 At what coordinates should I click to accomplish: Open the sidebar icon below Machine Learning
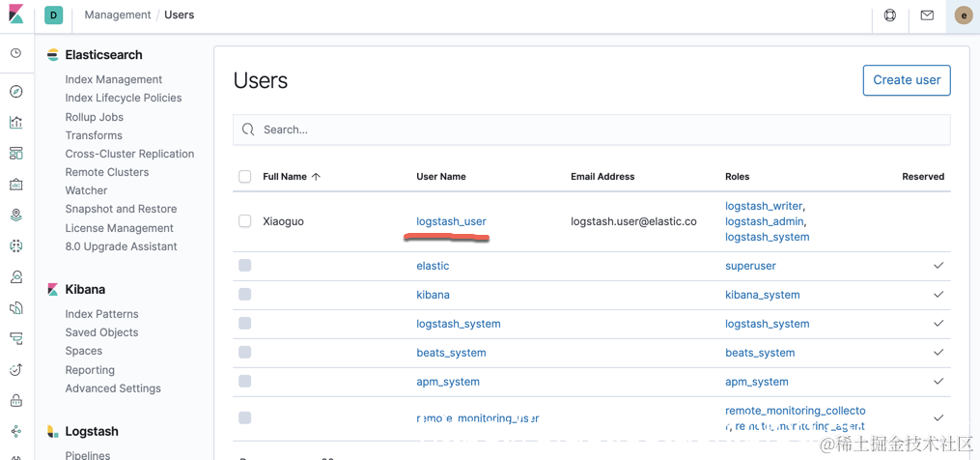tap(16, 276)
